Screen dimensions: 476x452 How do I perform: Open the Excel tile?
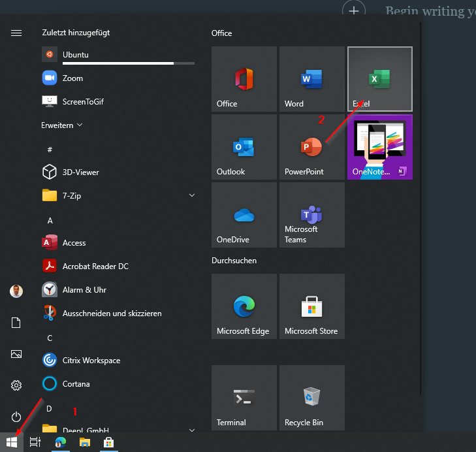[x=379, y=80]
